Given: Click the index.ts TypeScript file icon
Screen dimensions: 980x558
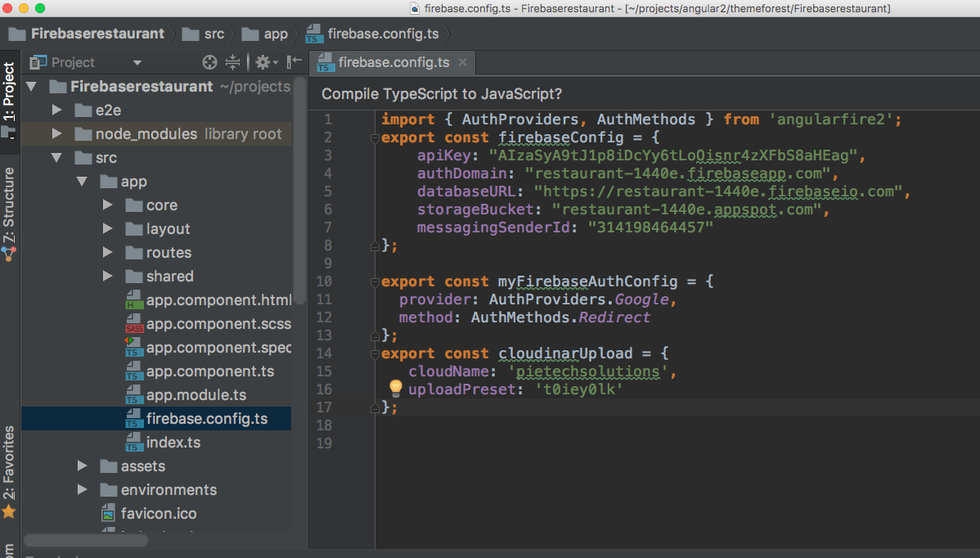Looking at the screenshot, I should [134, 443].
